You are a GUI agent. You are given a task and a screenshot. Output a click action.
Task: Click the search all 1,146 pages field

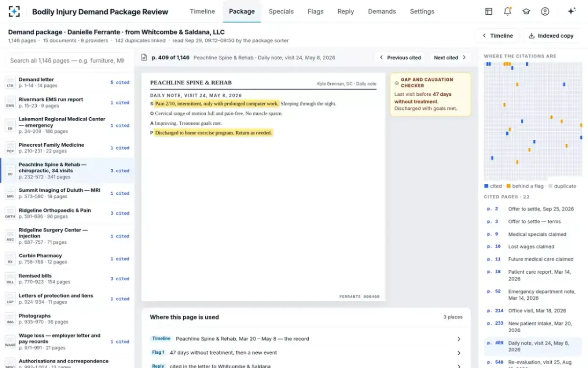67,61
